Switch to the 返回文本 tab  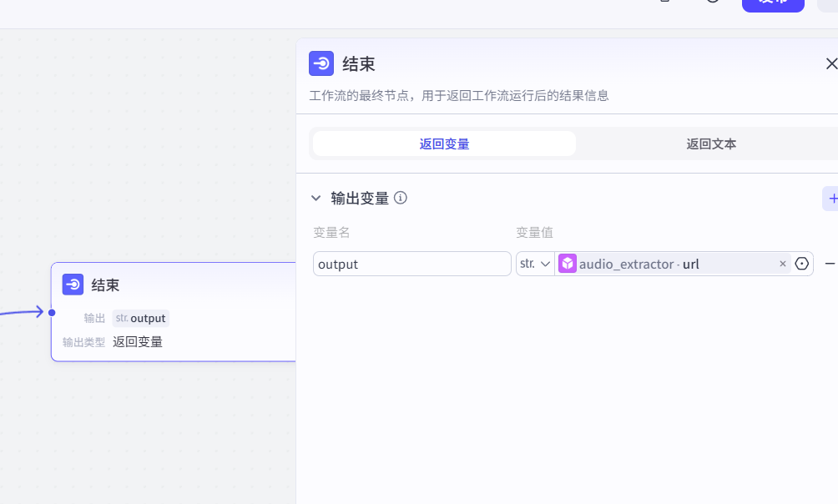click(711, 144)
